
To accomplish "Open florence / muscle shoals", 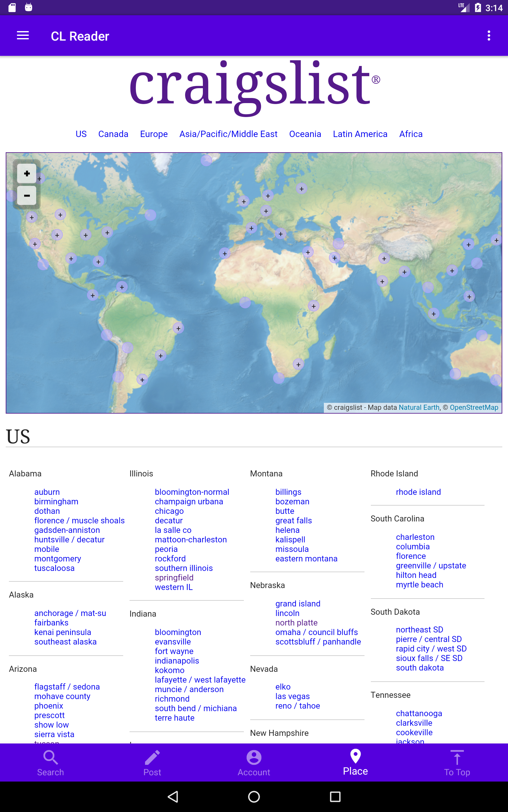I will click(x=79, y=521).
